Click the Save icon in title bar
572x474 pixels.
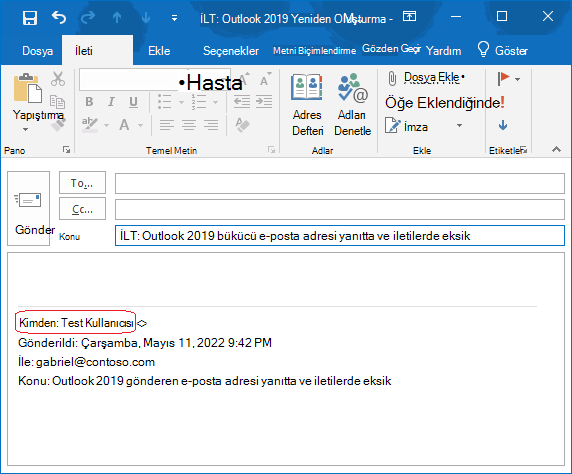tap(30, 18)
